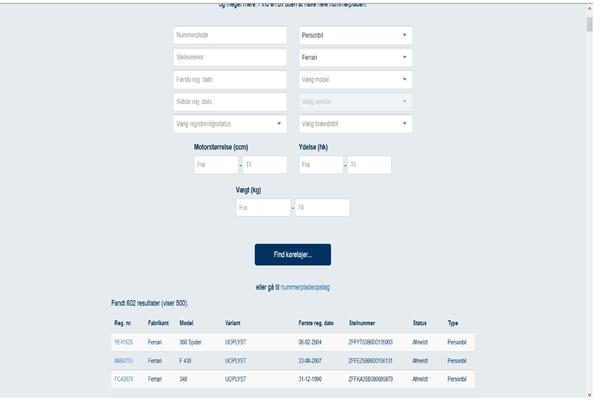Open the 'Vælg model' dropdown

click(355, 79)
